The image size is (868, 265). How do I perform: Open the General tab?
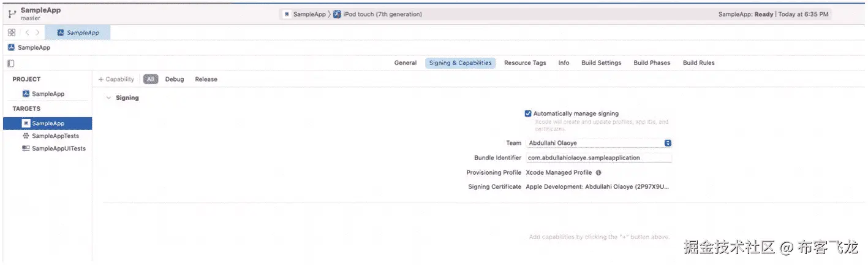(406, 63)
